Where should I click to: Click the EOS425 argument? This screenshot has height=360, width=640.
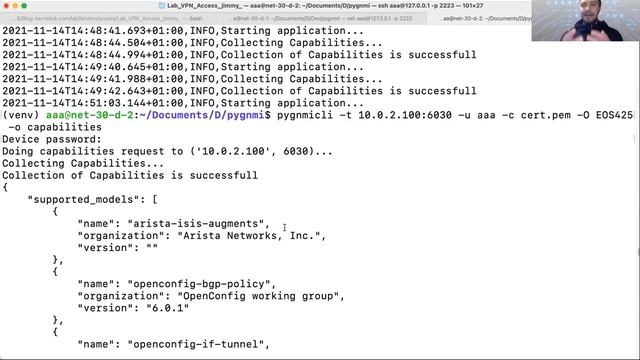[x=614, y=115]
